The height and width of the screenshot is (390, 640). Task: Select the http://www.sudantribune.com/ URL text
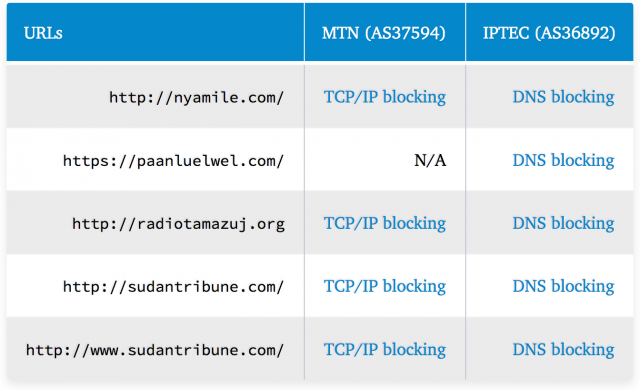tap(155, 350)
